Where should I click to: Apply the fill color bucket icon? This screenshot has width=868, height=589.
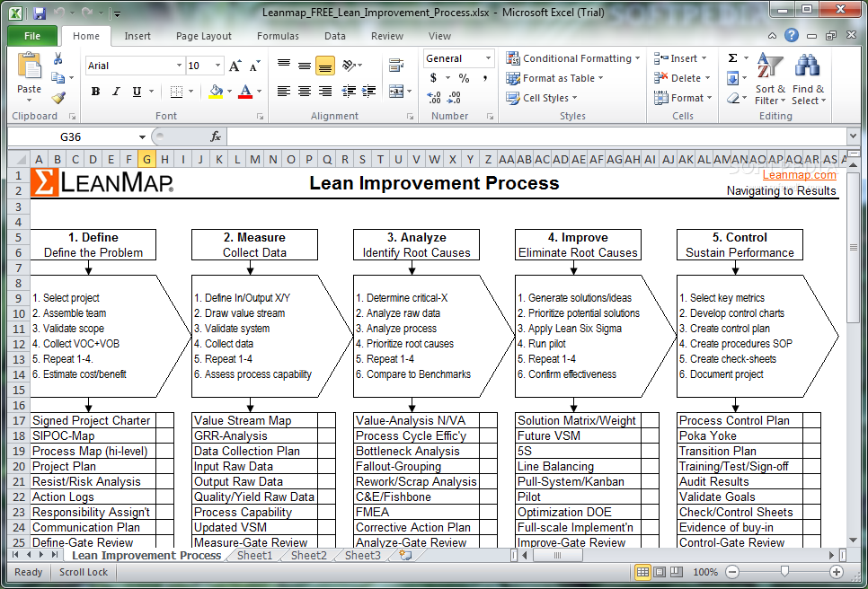point(216,92)
